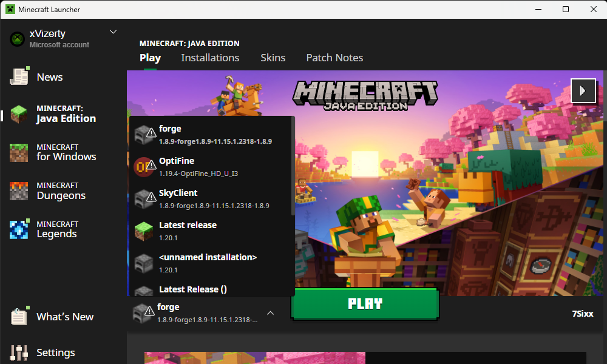This screenshot has height=364, width=607.
Task: Collapse the installation selector chevron
Action: click(271, 313)
